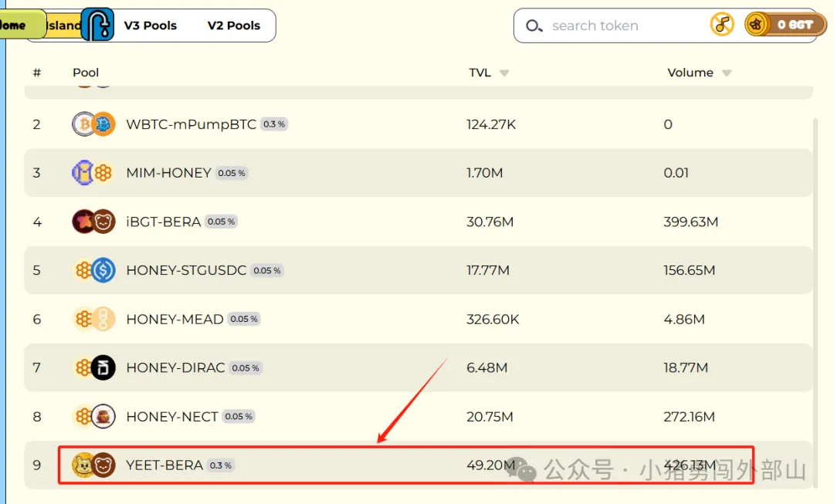Click the 0.05 % fee badge on iBGT-BERA
The width and height of the screenshot is (834, 504).
(222, 222)
